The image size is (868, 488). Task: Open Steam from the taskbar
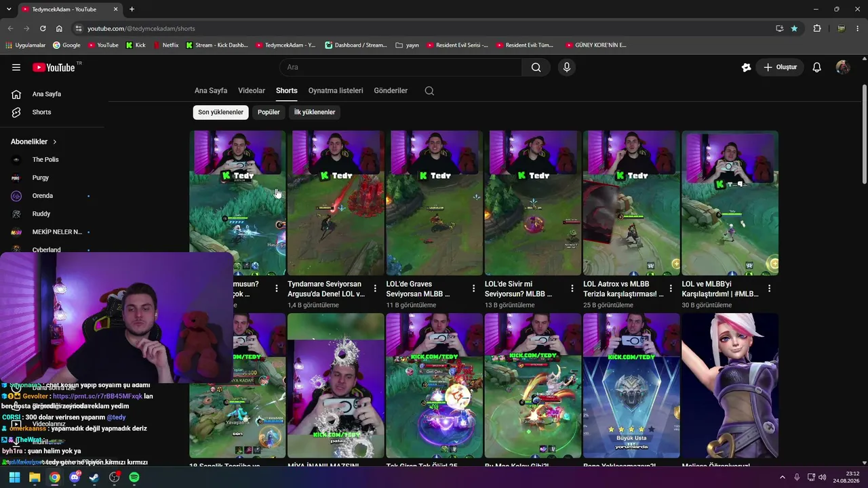94,477
